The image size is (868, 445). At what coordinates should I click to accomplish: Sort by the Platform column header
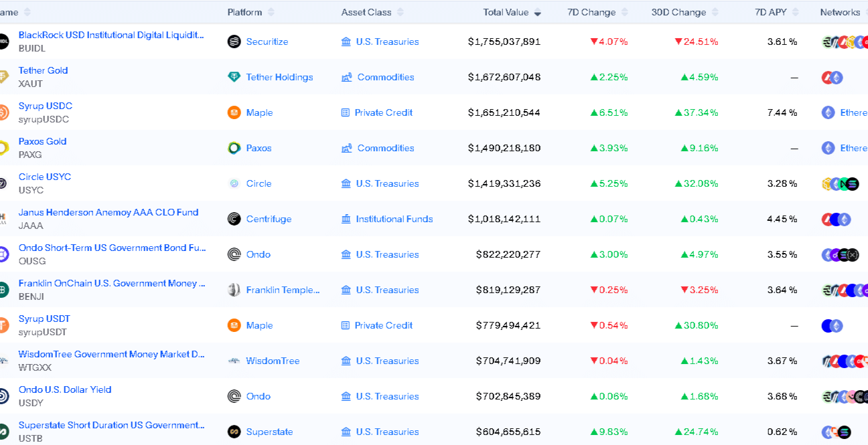[x=245, y=12]
